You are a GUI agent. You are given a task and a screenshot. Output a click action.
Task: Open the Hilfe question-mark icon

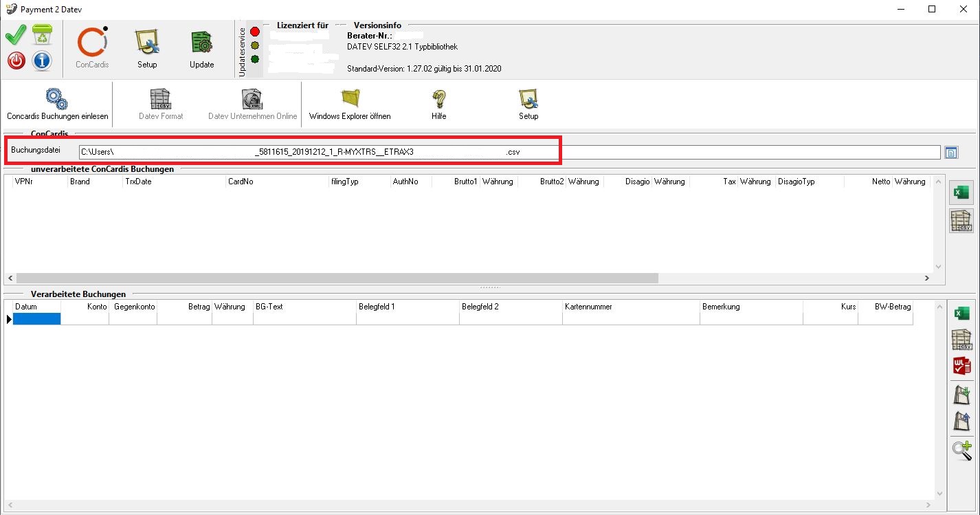tap(439, 105)
